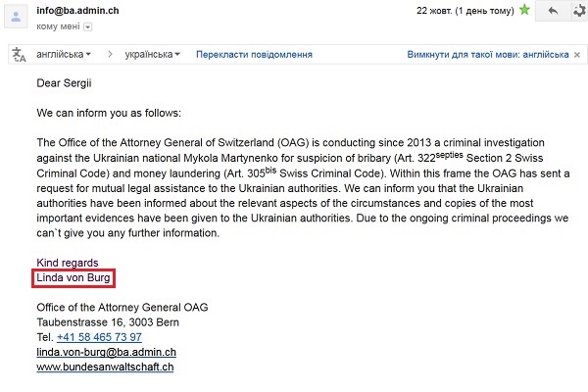Toggle the green star on this email
The image size is (588, 392).
(524, 11)
